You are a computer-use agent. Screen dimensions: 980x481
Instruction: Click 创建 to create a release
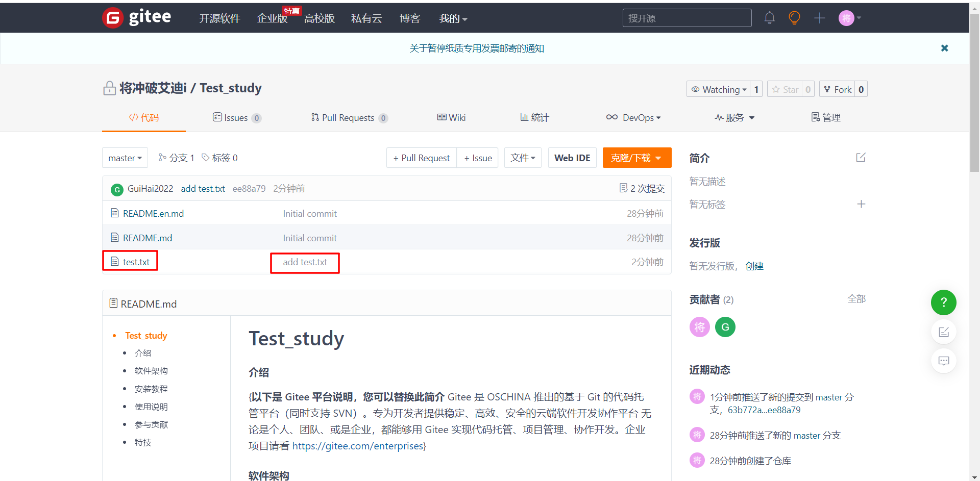754,266
